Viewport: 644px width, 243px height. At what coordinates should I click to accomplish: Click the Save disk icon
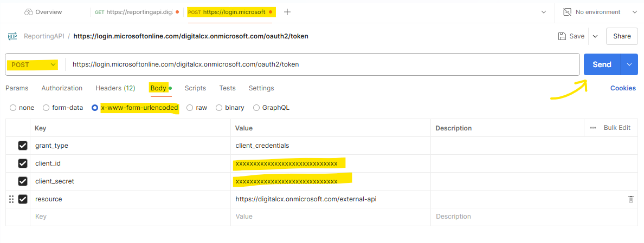click(562, 36)
